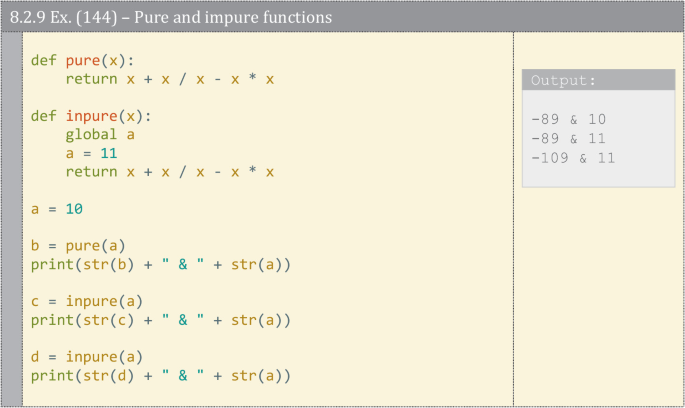Click the gray left margin bar
This screenshot has height=408, width=685.
pyautogui.click(x=12, y=218)
